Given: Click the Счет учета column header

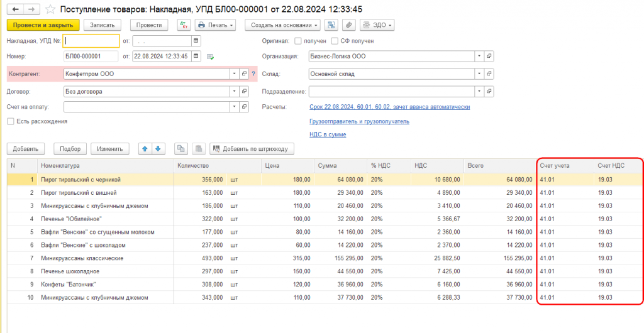Looking at the screenshot, I should pyautogui.click(x=565, y=166).
